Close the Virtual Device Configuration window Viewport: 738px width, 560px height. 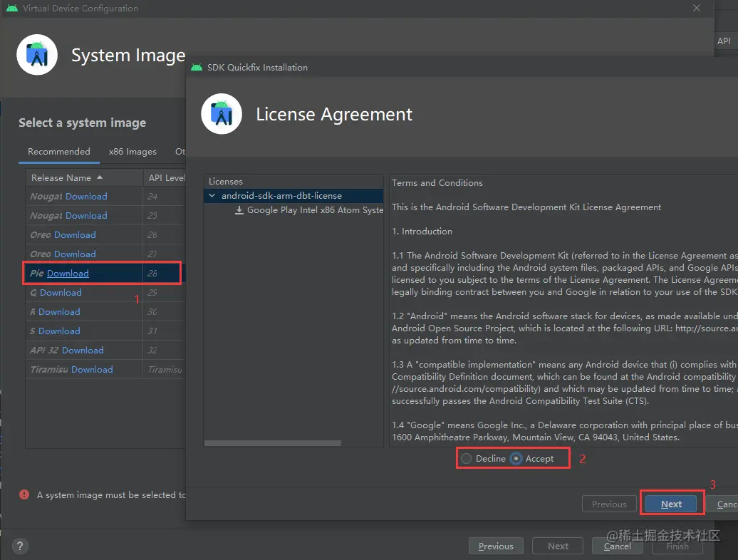coord(697,8)
